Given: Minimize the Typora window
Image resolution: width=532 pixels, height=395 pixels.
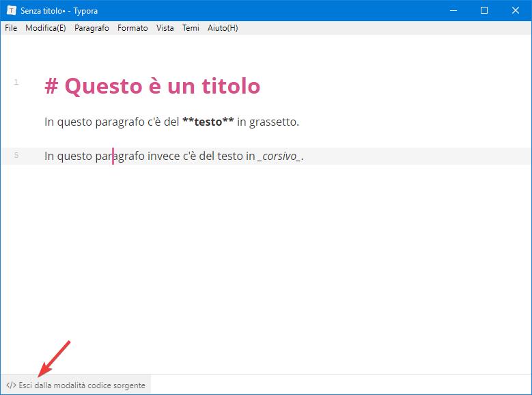Looking at the screenshot, I should pos(453,10).
